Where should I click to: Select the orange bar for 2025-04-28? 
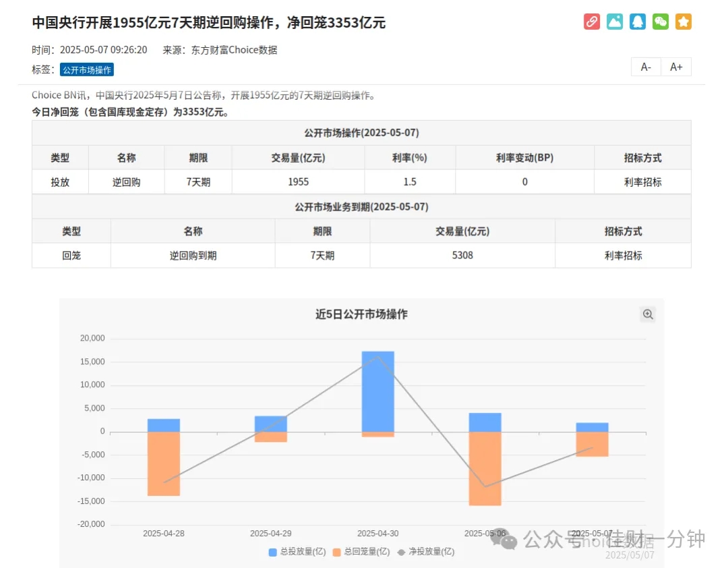pos(164,463)
